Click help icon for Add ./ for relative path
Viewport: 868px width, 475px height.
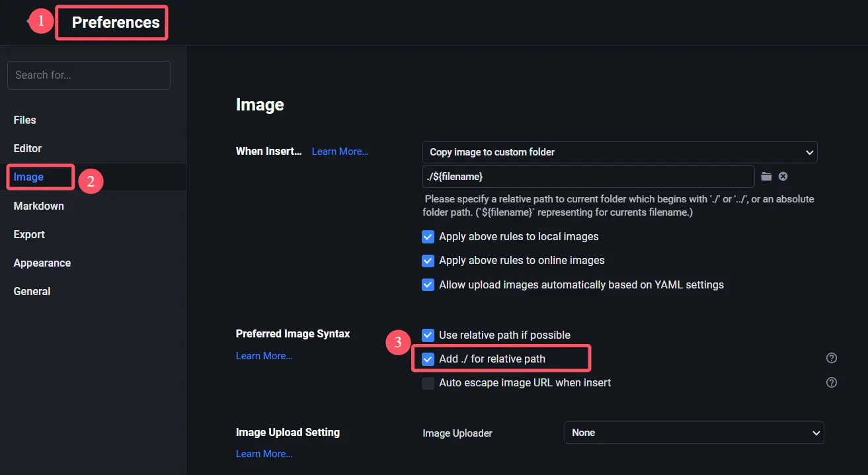[x=832, y=358]
